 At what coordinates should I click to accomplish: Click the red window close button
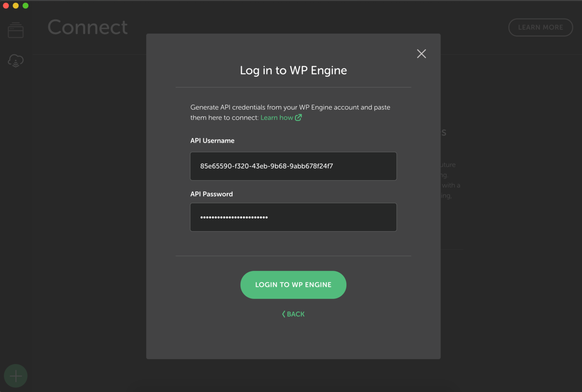click(x=6, y=6)
